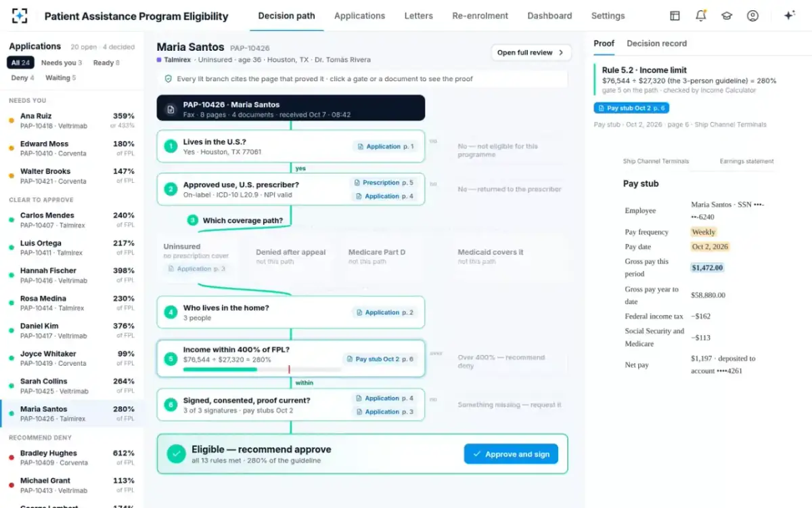Click the sparkle AI assistant icon
812x508 pixels.
click(789, 16)
